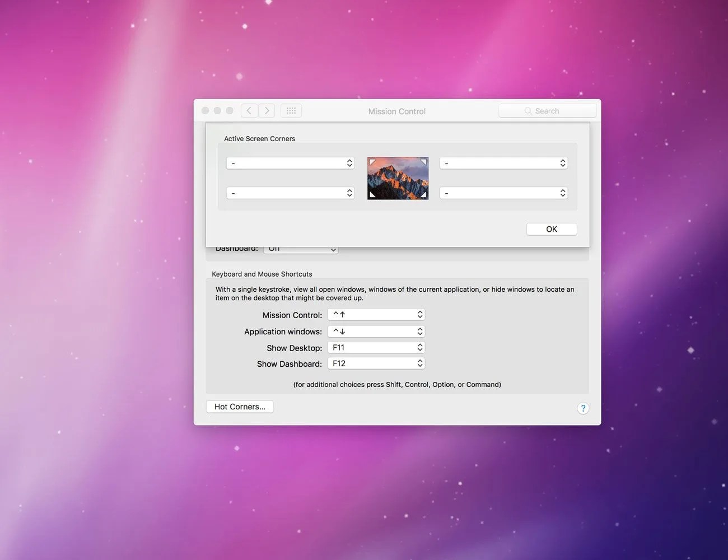Screen dimensions: 728x560
Task: Show all preferences via the grid icon
Action: (291, 111)
